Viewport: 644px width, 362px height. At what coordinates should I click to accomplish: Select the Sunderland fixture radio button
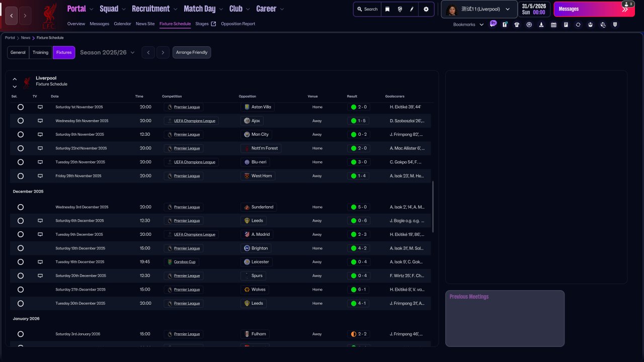pos(21,207)
